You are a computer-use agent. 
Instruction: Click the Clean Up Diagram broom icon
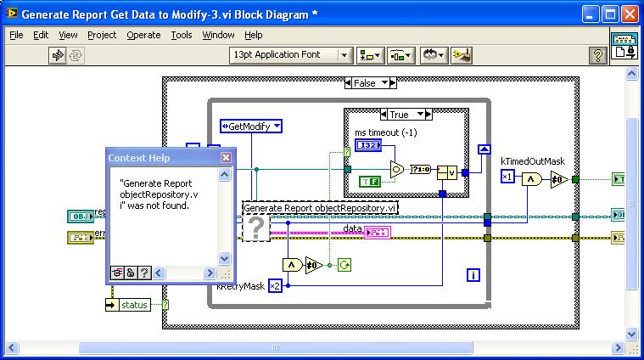click(462, 55)
